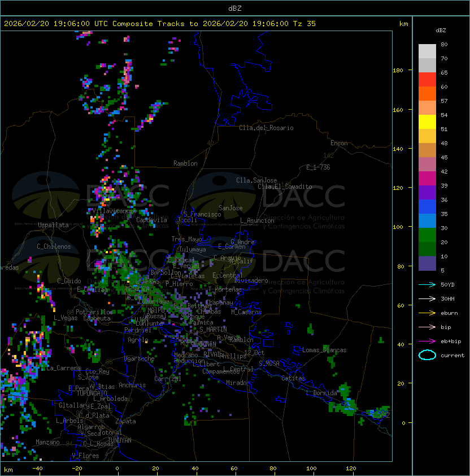Click the L_Asuncion place label

(257, 220)
